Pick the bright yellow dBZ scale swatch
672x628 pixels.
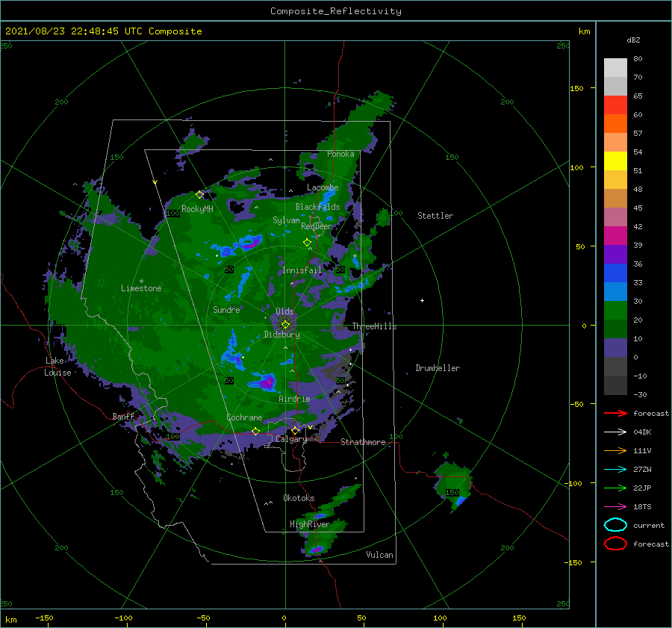click(x=615, y=161)
